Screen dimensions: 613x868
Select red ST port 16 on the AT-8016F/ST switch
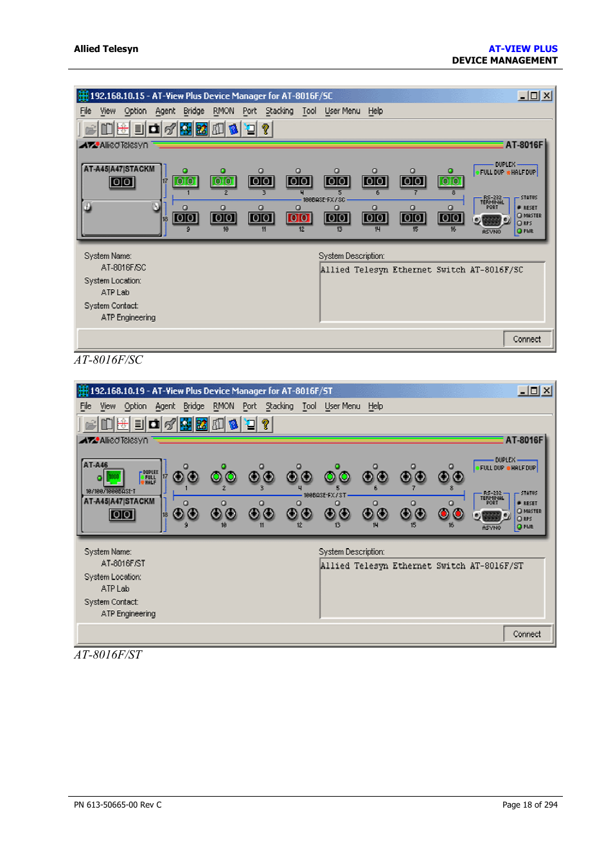point(450,513)
